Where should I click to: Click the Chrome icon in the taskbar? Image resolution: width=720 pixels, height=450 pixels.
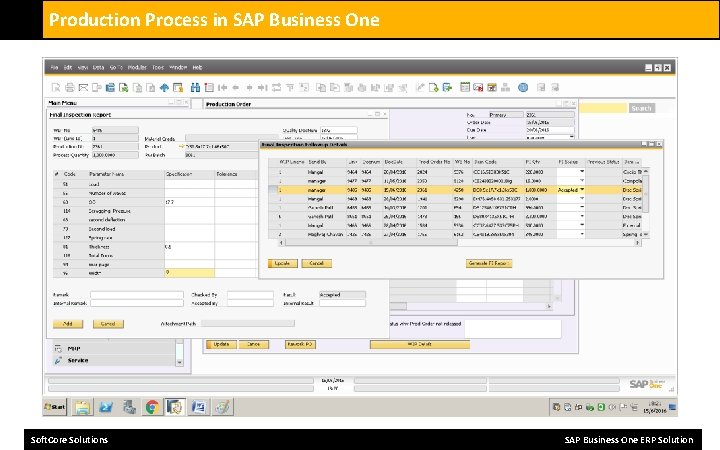tap(152, 407)
